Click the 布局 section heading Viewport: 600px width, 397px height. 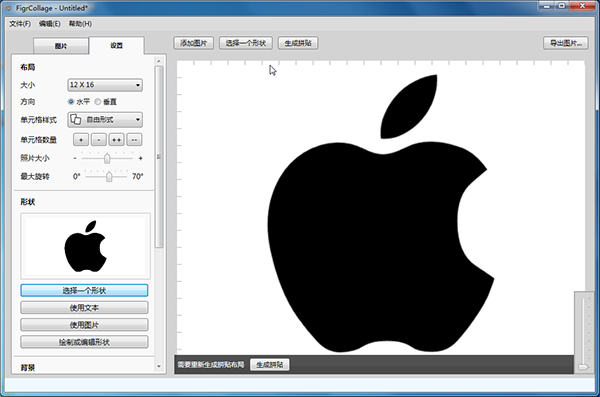(28, 67)
